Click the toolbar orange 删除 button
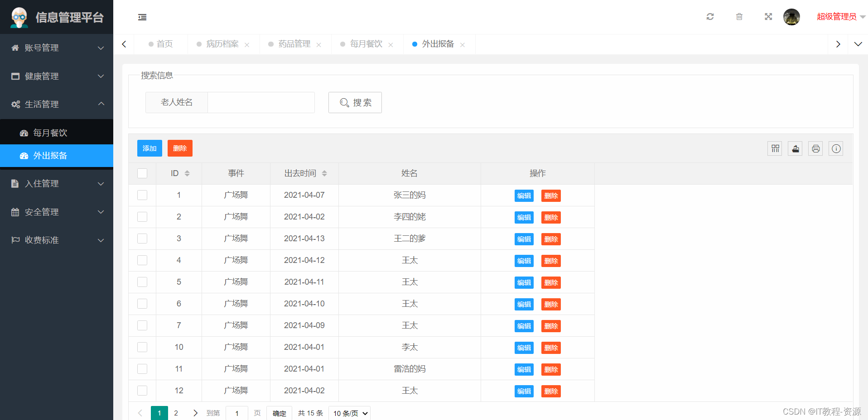Image resolution: width=868 pixels, height=420 pixels. [180, 148]
